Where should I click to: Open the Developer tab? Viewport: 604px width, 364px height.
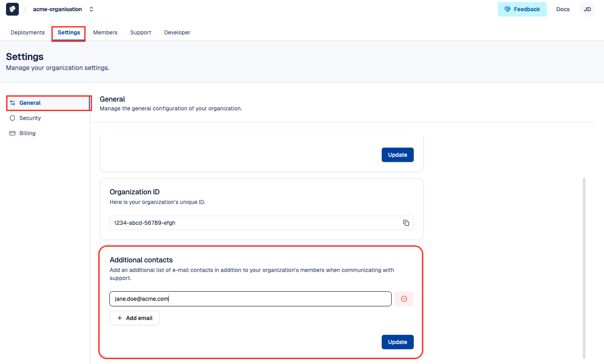point(177,32)
